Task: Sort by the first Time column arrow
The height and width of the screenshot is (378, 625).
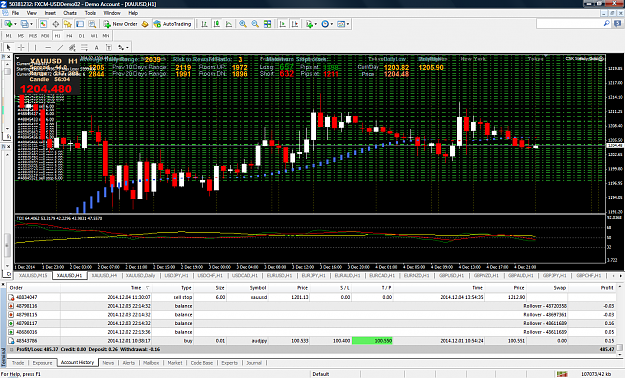Action: (147, 288)
